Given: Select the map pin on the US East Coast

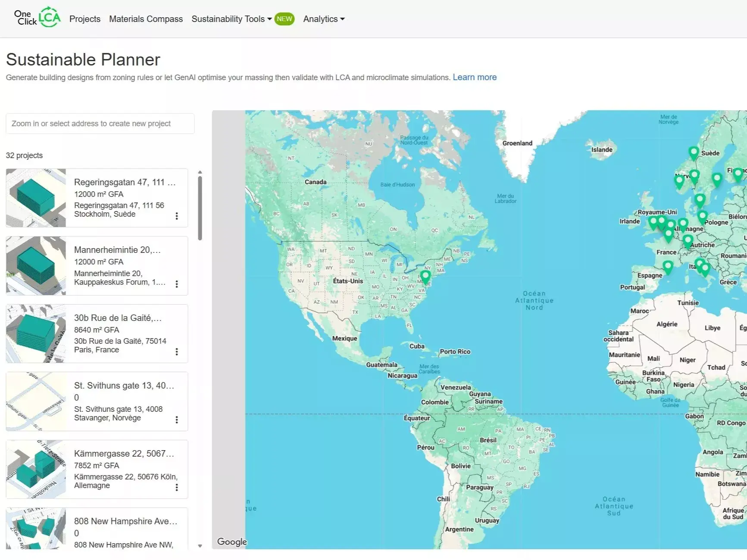Looking at the screenshot, I should tap(425, 277).
